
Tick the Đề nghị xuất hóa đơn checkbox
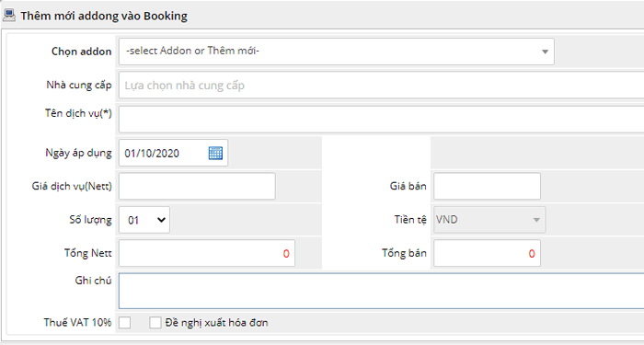click(x=155, y=323)
